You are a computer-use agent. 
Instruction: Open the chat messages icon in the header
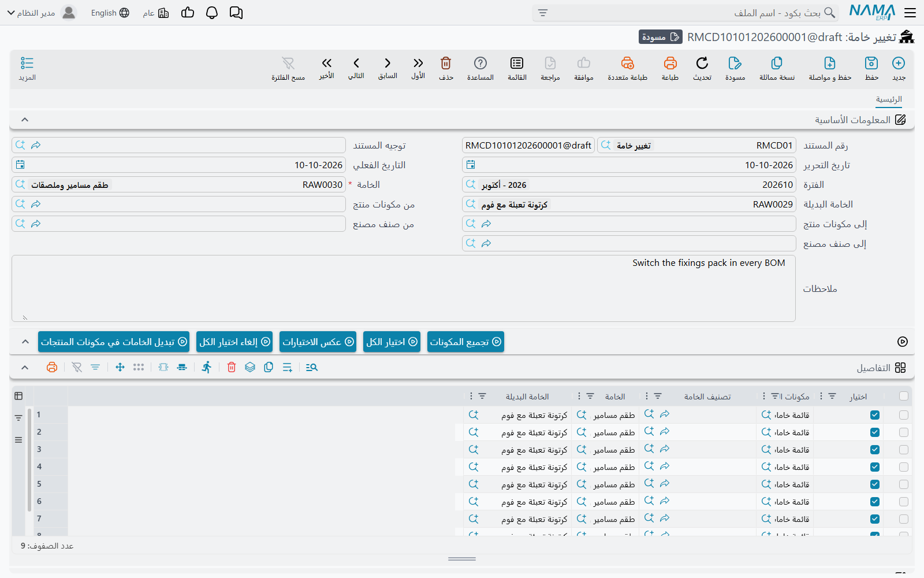pos(236,13)
